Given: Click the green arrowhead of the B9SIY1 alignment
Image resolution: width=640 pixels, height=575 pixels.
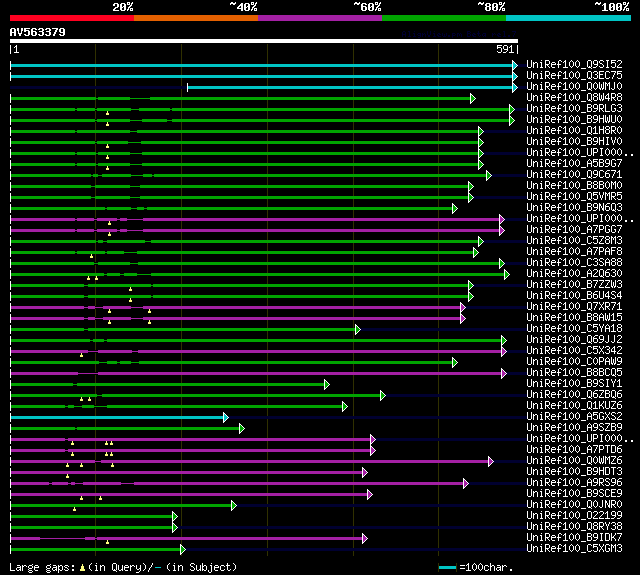Looking at the screenshot, I should (327, 384).
